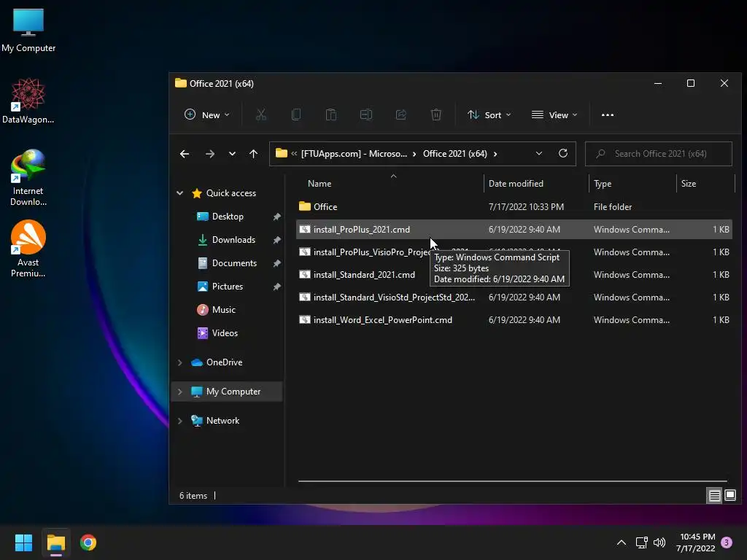Expand the Network tree node

click(179, 421)
